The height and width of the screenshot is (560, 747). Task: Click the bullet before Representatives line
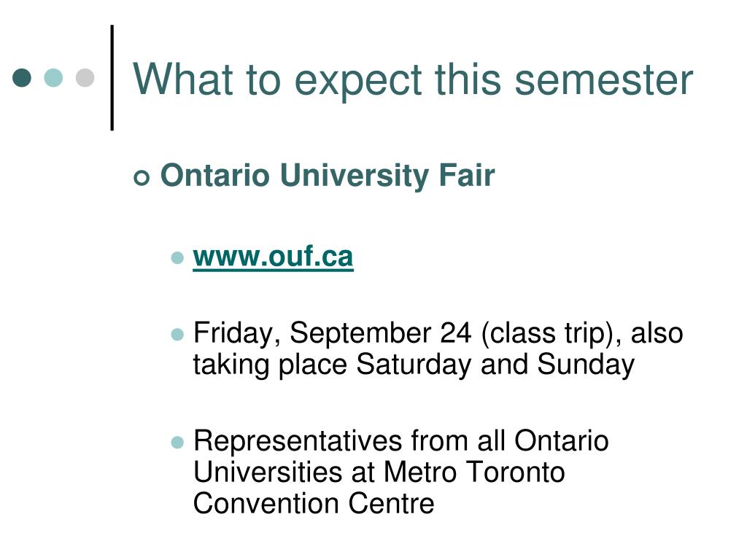(177, 443)
